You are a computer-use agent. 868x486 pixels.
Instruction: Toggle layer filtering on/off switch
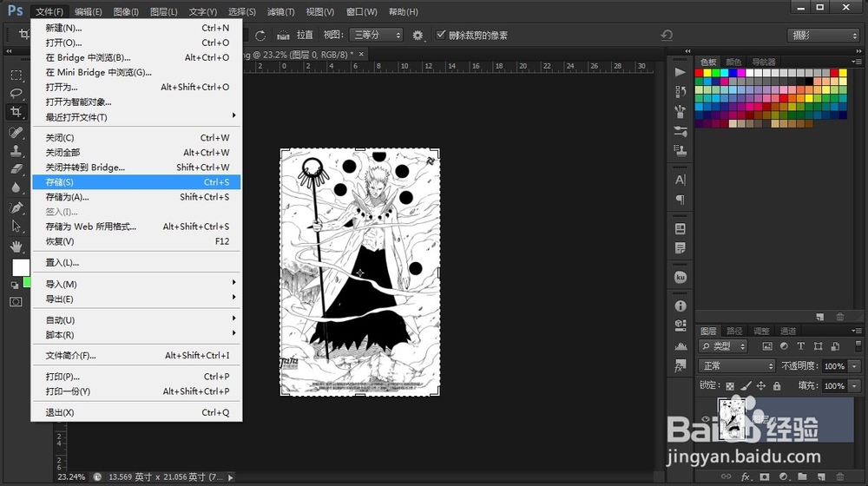858,346
